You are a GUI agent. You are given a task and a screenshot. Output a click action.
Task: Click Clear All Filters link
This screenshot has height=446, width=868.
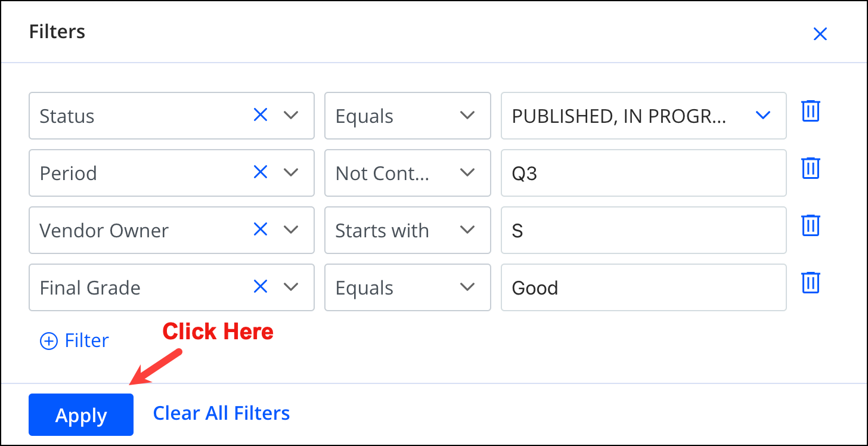point(222,413)
